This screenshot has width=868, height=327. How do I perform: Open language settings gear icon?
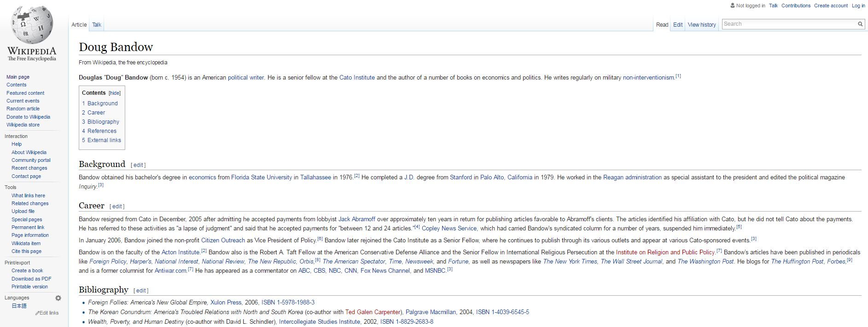58,298
